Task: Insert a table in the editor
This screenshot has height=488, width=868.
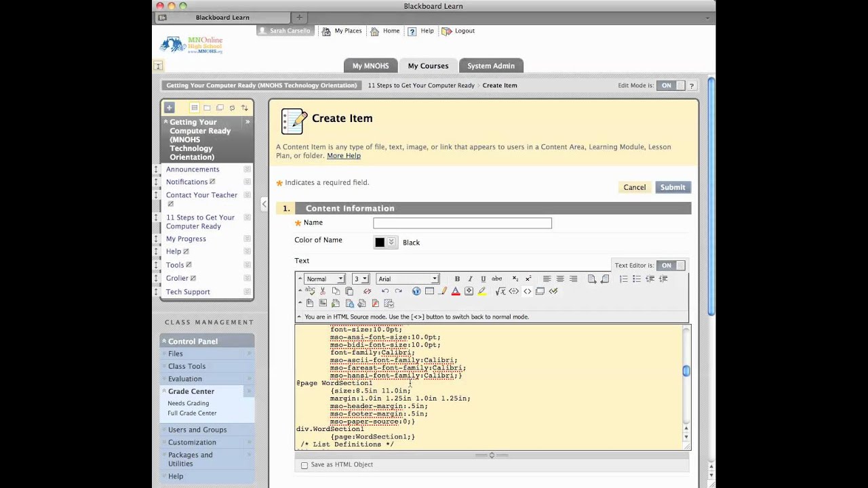Action: point(429,291)
